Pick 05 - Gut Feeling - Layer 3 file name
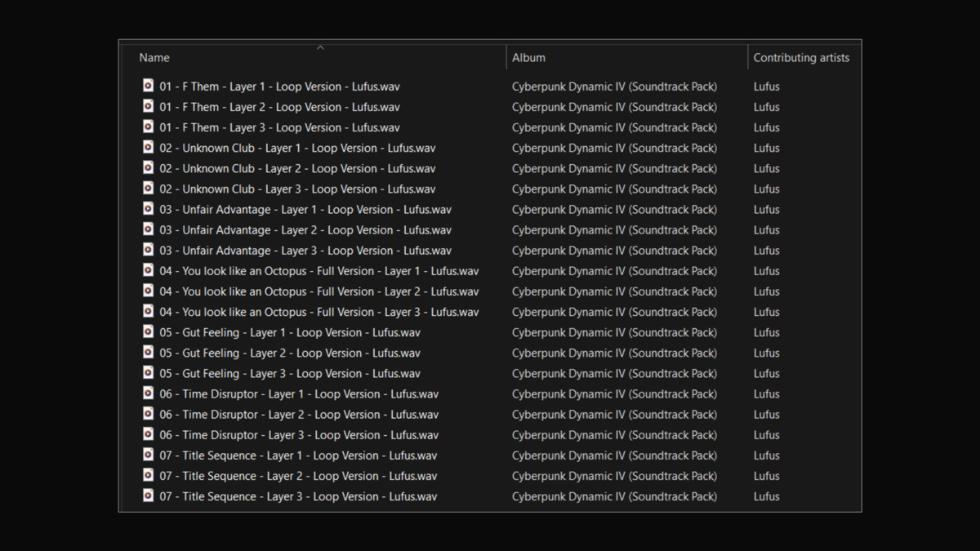The width and height of the screenshot is (980, 551). 290,374
